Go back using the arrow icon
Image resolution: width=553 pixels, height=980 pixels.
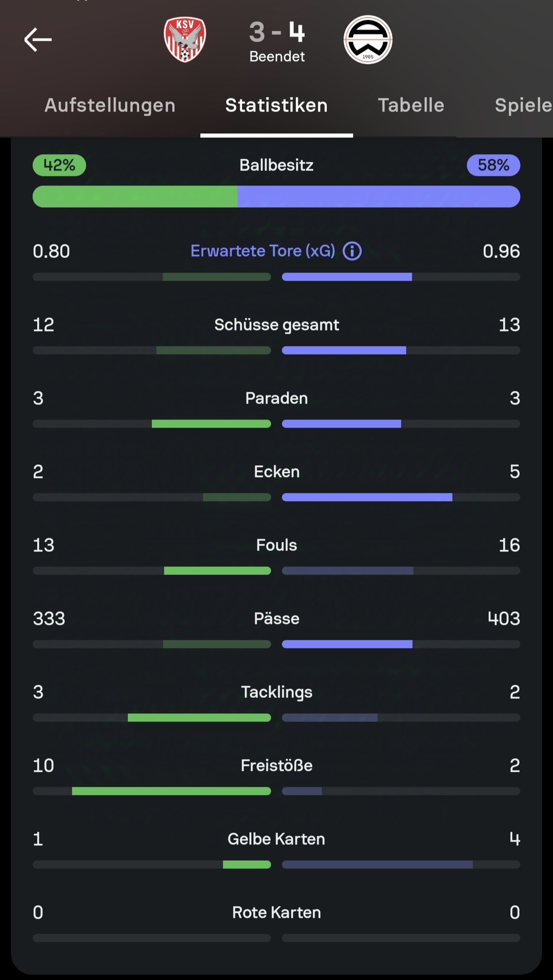38,40
